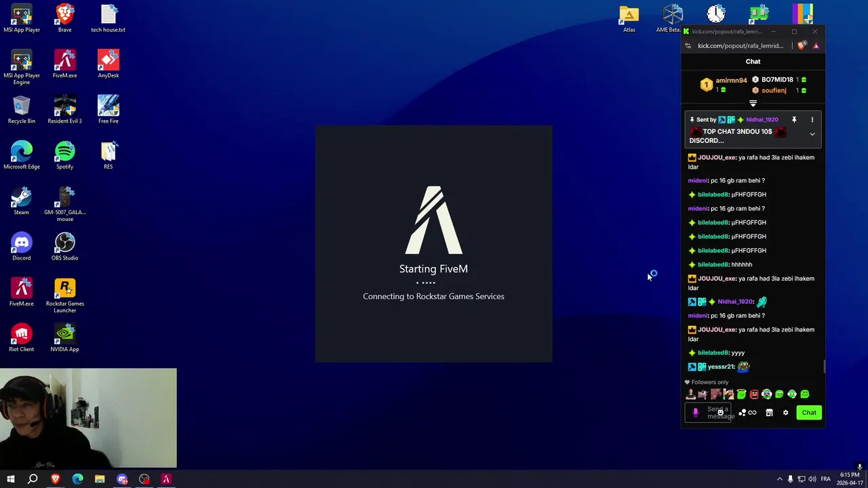This screenshot has height=488, width=868.
Task: Open Atlas desktop folder icon
Action: click(x=629, y=18)
